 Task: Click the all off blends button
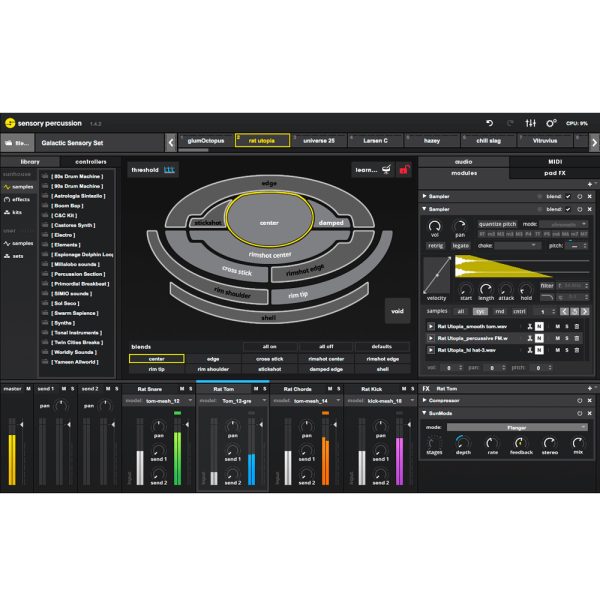pyautogui.click(x=326, y=347)
